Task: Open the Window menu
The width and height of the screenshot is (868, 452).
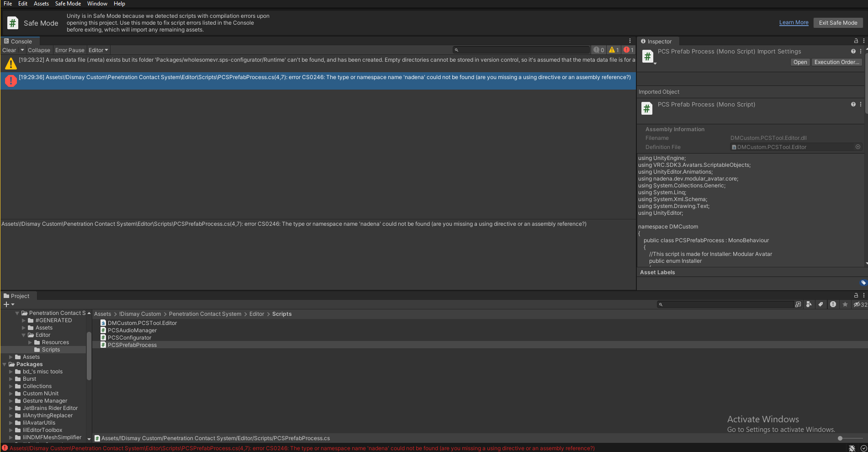Action: [97, 4]
